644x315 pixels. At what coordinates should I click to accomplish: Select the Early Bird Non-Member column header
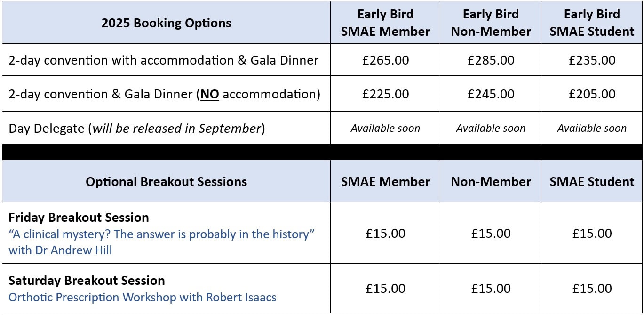click(x=491, y=23)
